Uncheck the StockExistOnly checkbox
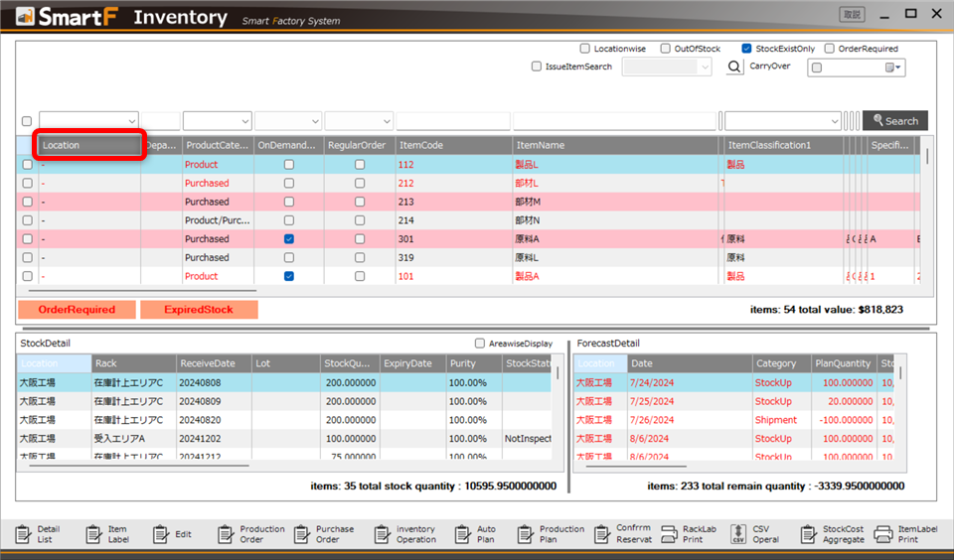The width and height of the screenshot is (954, 560). [x=746, y=49]
